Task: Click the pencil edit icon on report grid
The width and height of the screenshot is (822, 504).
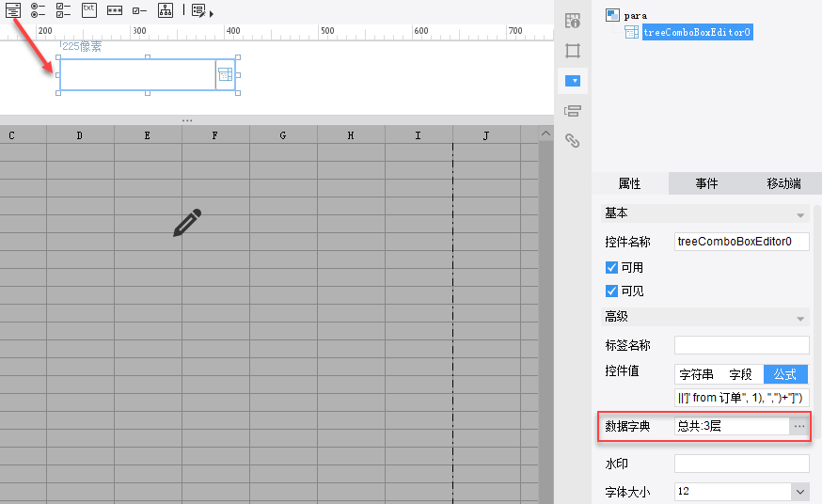Action: click(187, 223)
